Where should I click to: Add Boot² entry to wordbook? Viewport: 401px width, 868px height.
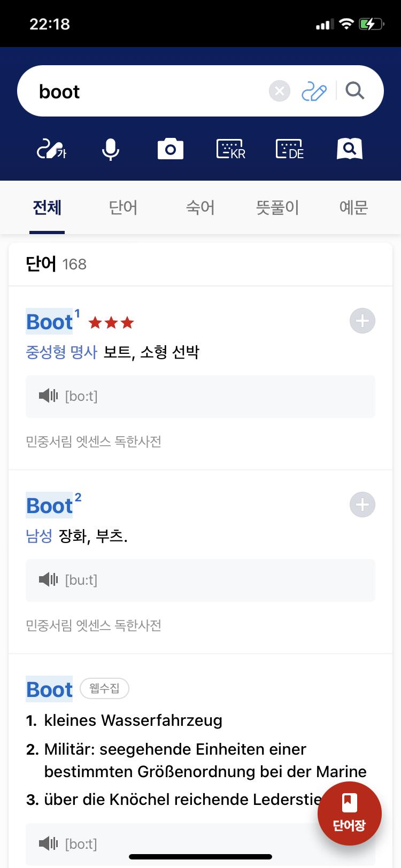362,505
